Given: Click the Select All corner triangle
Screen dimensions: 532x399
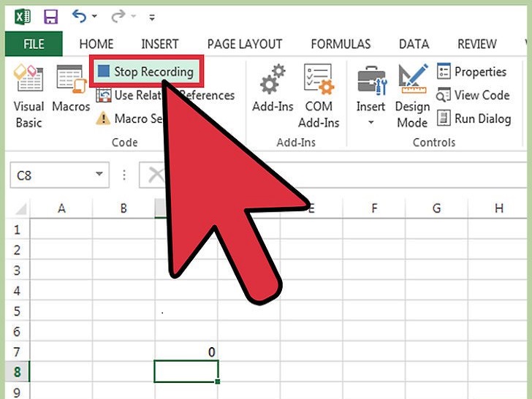Looking at the screenshot, I should pos(21,209).
